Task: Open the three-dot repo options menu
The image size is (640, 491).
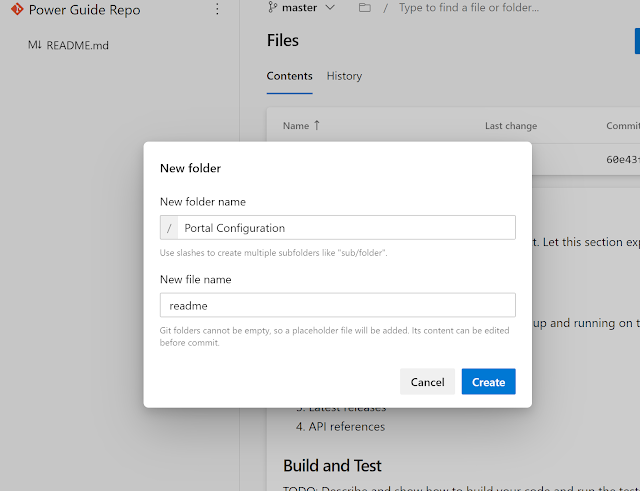Action: (x=218, y=10)
